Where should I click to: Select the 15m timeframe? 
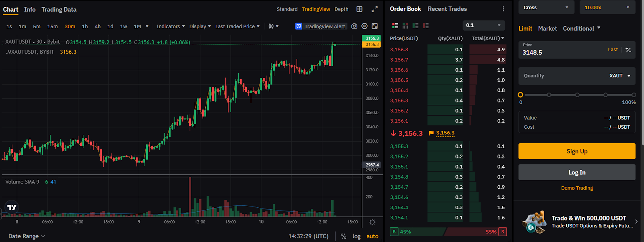(52, 26)
